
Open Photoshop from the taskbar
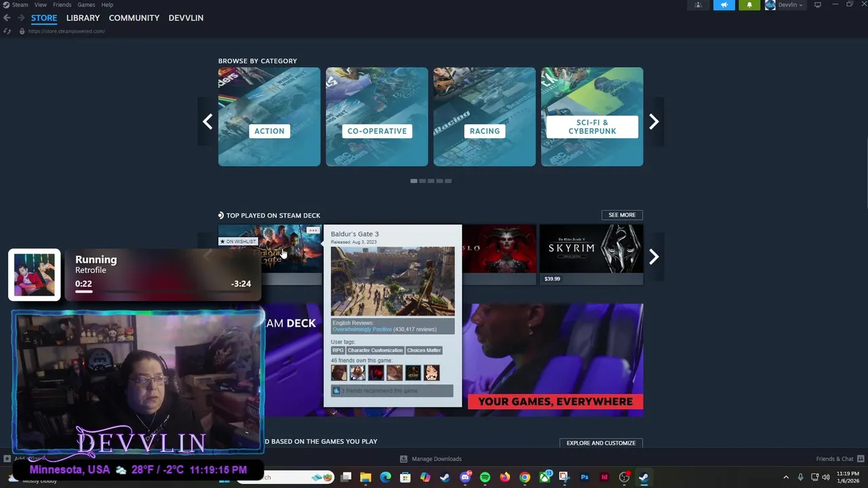(585, 477)
